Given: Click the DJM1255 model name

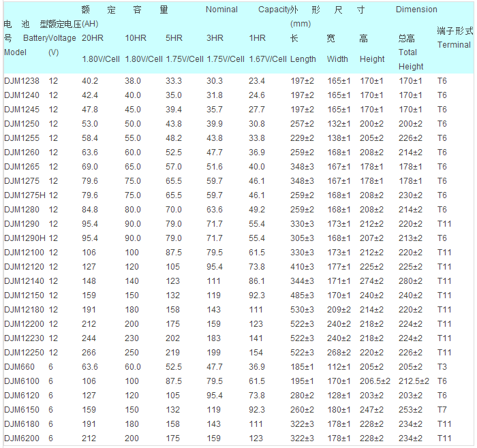Looking at the screenshot, I should (22, 138).
